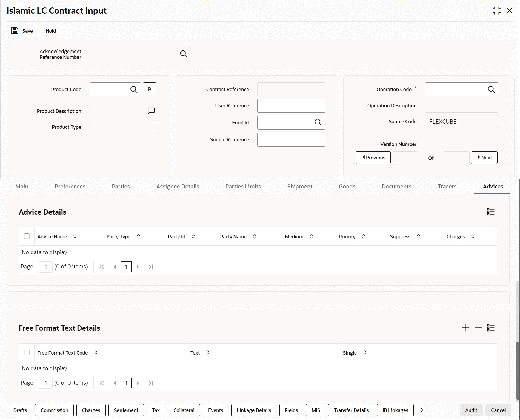
Task: Open the Settlement subsystem
Action: pyautogui.click(x=126, y=410)
